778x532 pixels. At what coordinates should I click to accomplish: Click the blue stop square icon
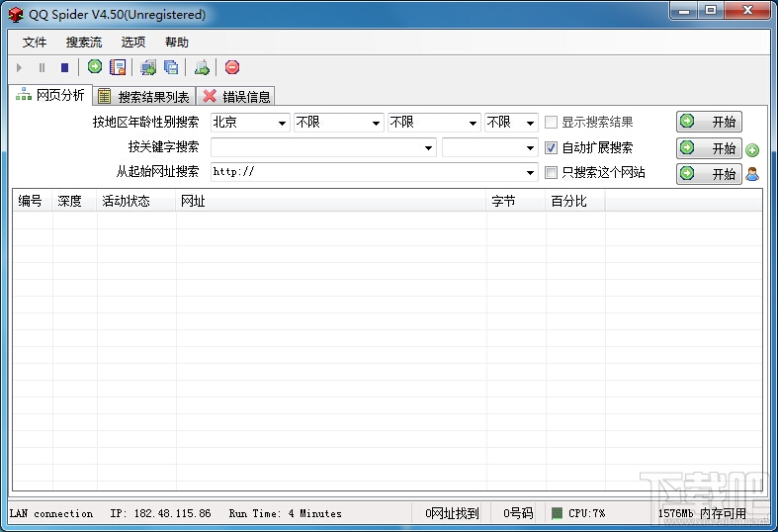click(64, 67)
